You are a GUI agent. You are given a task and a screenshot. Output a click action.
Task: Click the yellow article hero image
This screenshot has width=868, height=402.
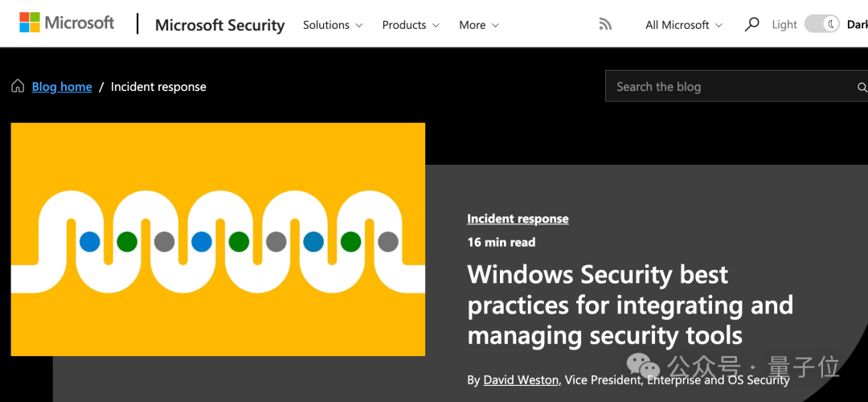(x=218, y=239)
